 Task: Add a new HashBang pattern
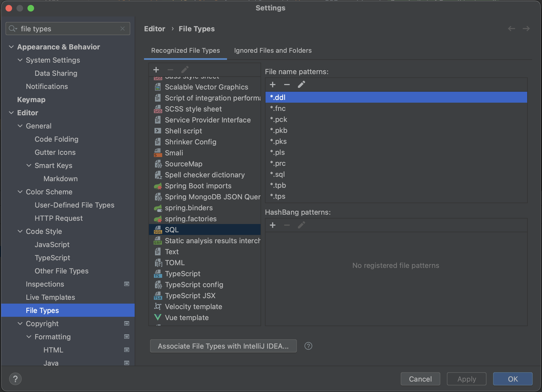click(x=273, y=225)
